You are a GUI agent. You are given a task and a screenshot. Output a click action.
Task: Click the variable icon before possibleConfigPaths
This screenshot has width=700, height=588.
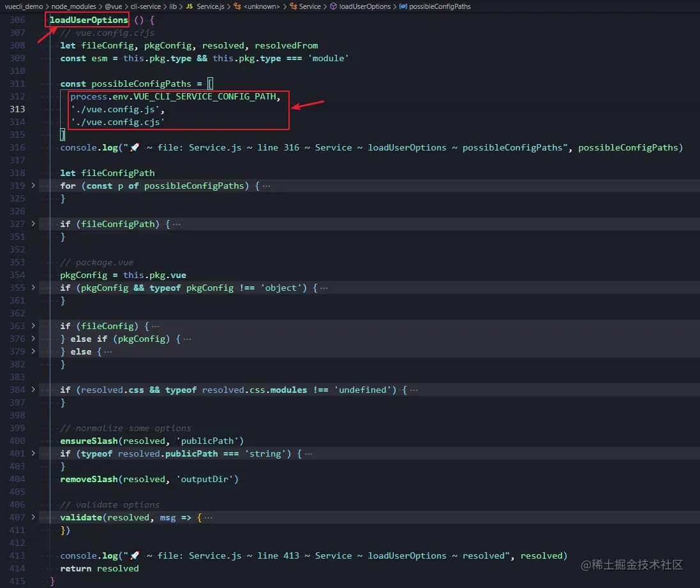(x=403, y=6)
